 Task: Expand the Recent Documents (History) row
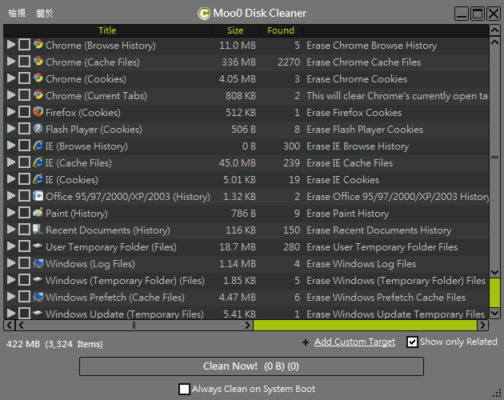pyautogui.click(x=11, y=229)
